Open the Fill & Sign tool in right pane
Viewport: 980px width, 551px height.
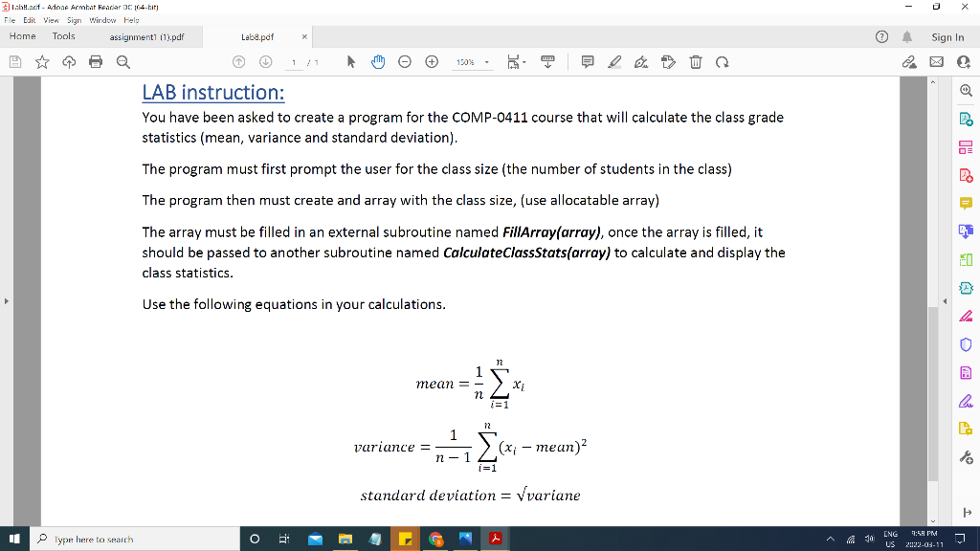click(x=967, y=401)
